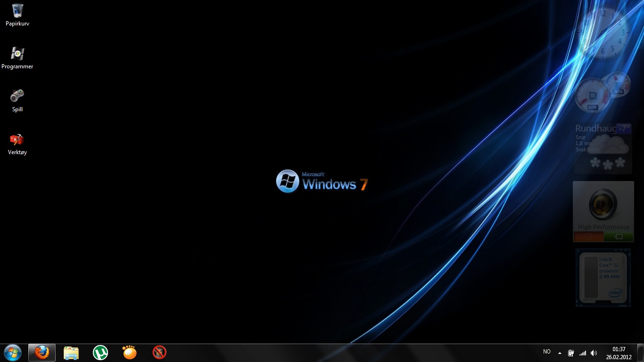The height and width of the screenshot is (362, 644).
Task: Click the 2,40 GHz speed text
Action: [610, 276]
